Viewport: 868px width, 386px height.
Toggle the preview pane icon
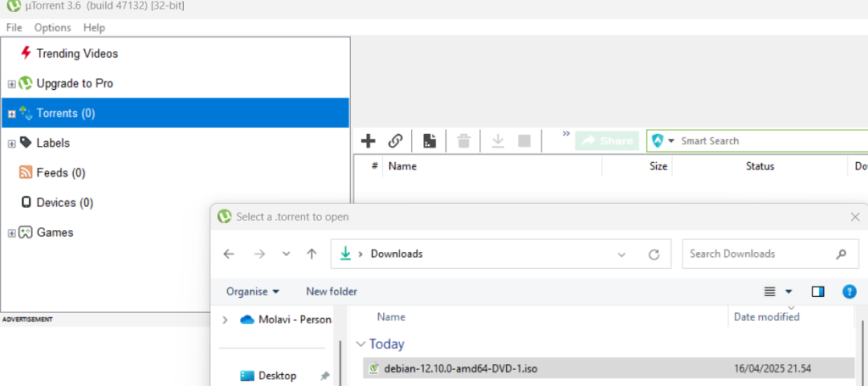[818, 291]
